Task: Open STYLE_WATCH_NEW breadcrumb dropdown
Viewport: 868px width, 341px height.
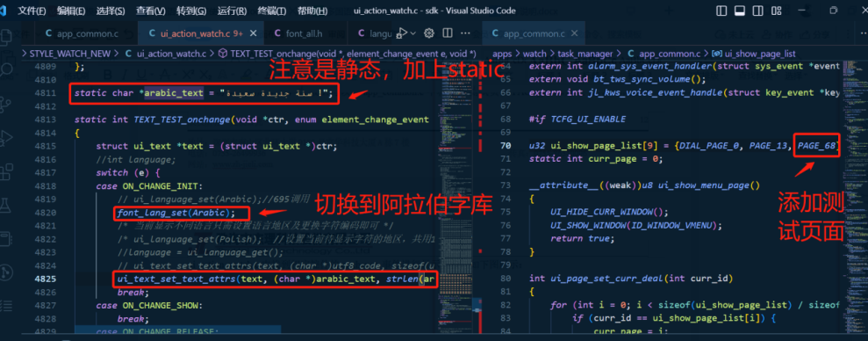Action: click(x=69, y=54)
